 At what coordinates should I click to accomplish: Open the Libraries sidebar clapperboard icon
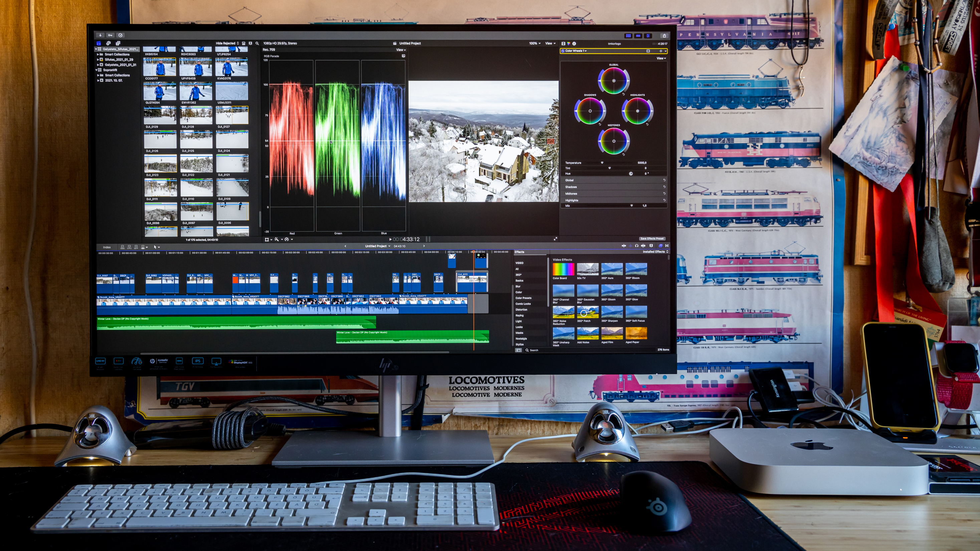[99, 43]
